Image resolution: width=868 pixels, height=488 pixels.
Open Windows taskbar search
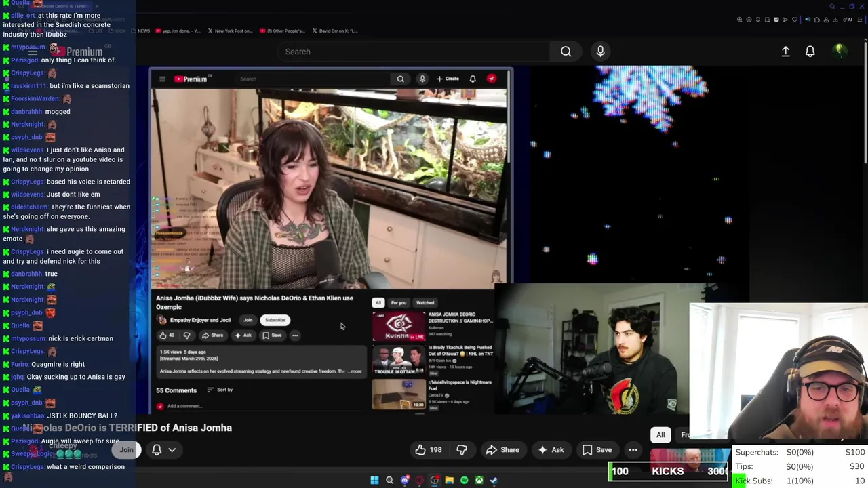pyautogui.click(x=389, y=481)
